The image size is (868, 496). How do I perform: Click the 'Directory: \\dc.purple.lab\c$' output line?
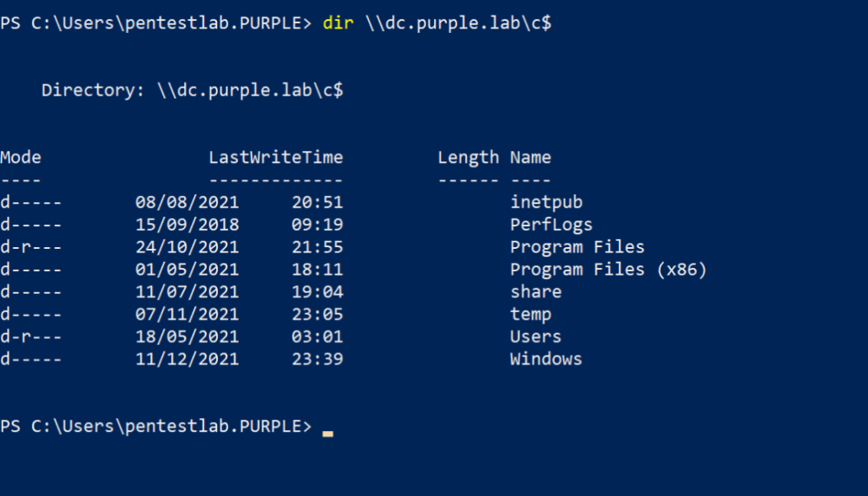coord(192,90)
